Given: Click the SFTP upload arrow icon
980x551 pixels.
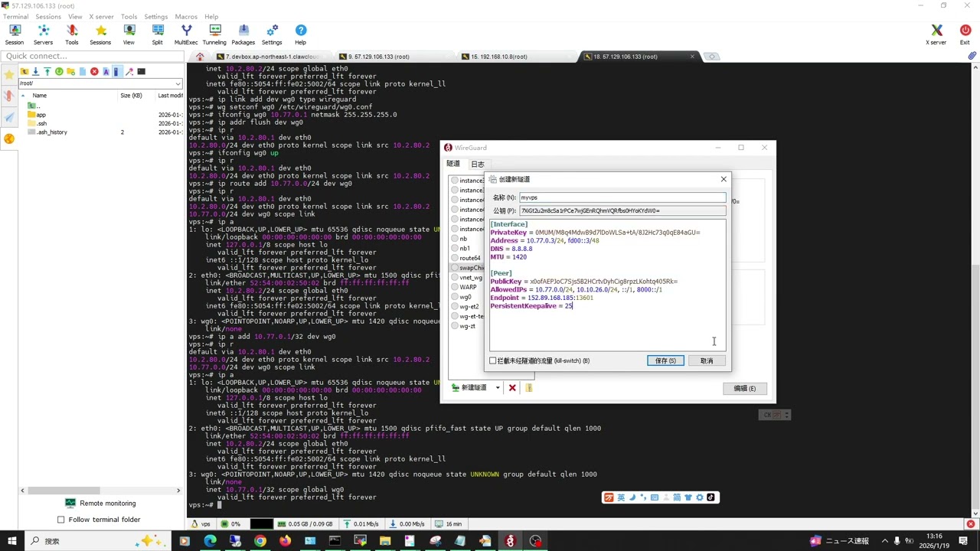Looking at the screenshot, I should click(x=47, y=72).
